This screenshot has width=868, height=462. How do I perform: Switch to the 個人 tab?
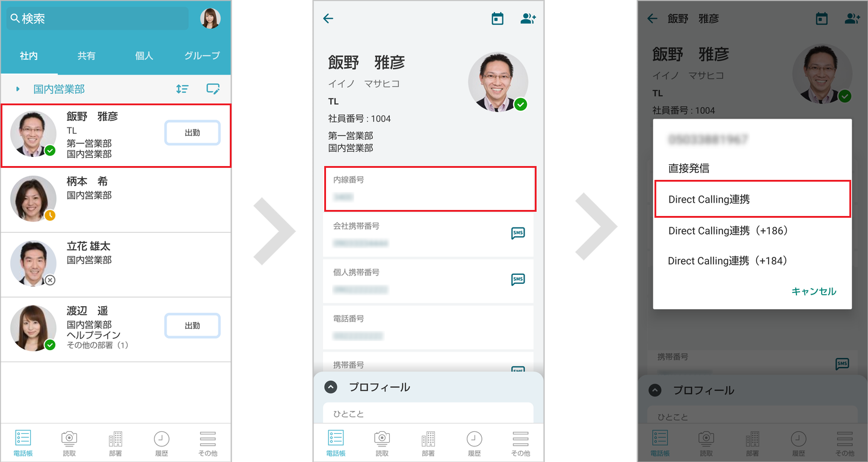tap(144, 56)
